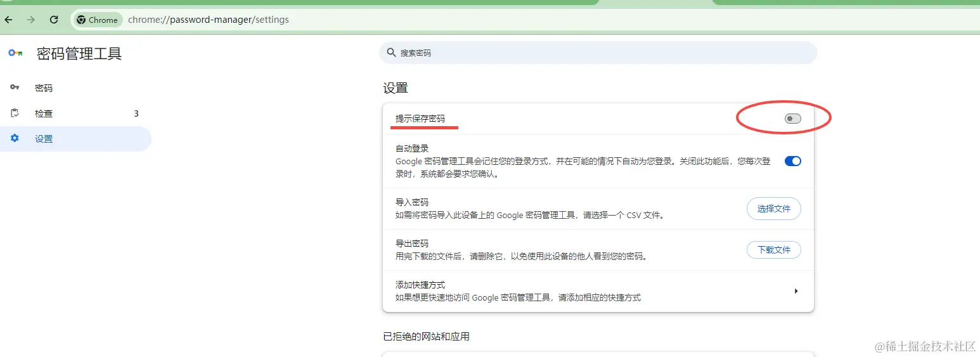Click the 添加快捷方式 row title

point(420,285)
